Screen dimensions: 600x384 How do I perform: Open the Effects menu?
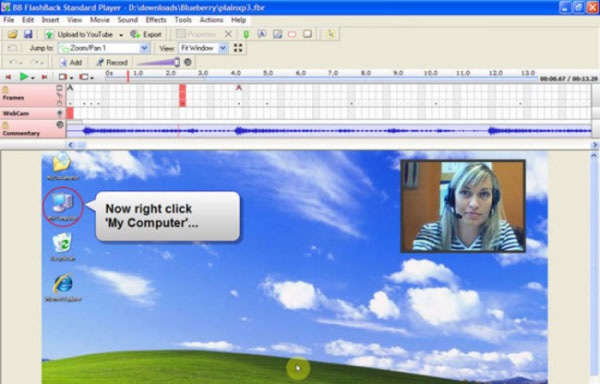click(x=156, y=20)
